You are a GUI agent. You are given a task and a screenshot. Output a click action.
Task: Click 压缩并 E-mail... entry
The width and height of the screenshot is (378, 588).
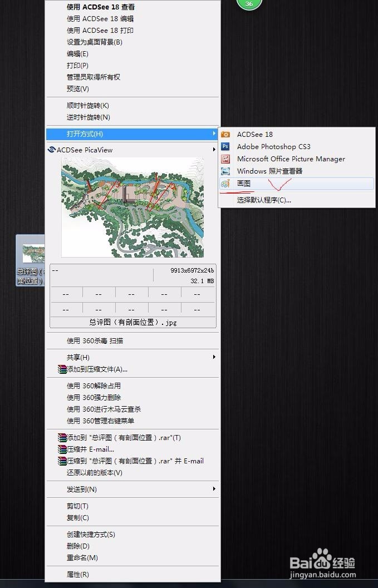point(91,449)
